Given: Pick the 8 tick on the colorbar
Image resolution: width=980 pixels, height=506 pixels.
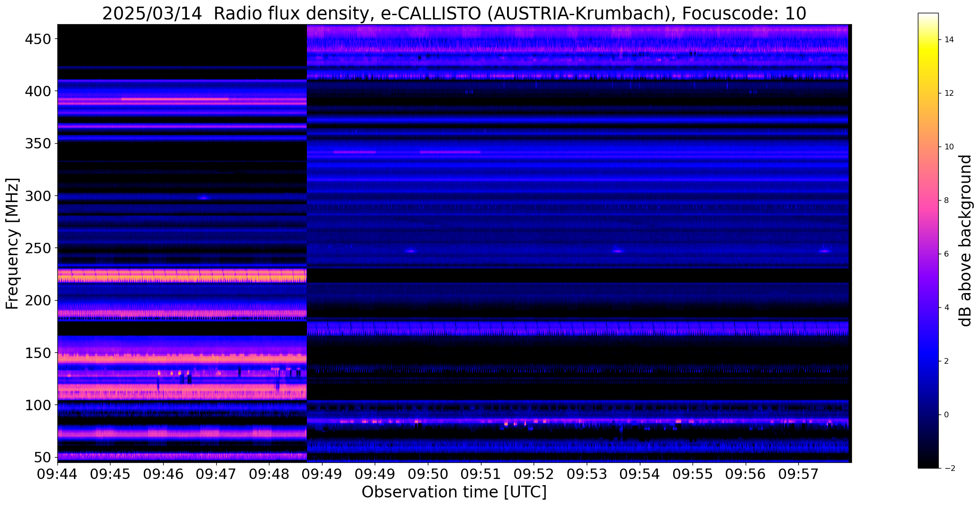Looking at the screenshot, I should click(x=947, y=201).
